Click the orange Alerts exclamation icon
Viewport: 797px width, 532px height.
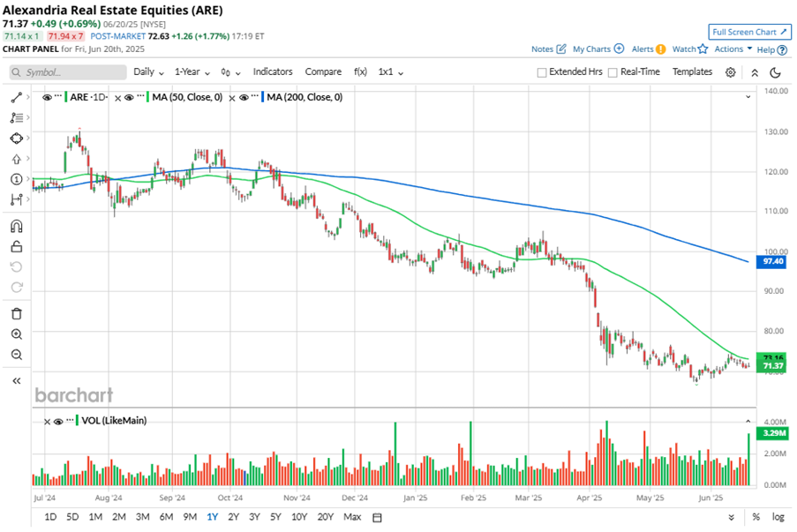tap(660, 49)
